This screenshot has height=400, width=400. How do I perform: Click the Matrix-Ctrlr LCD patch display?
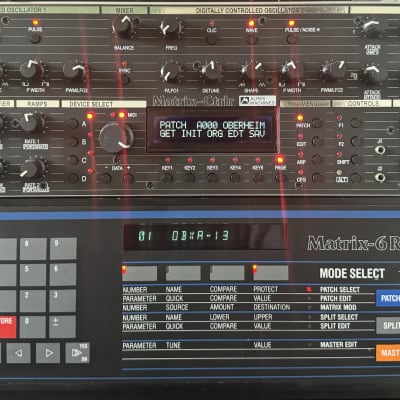212,129
